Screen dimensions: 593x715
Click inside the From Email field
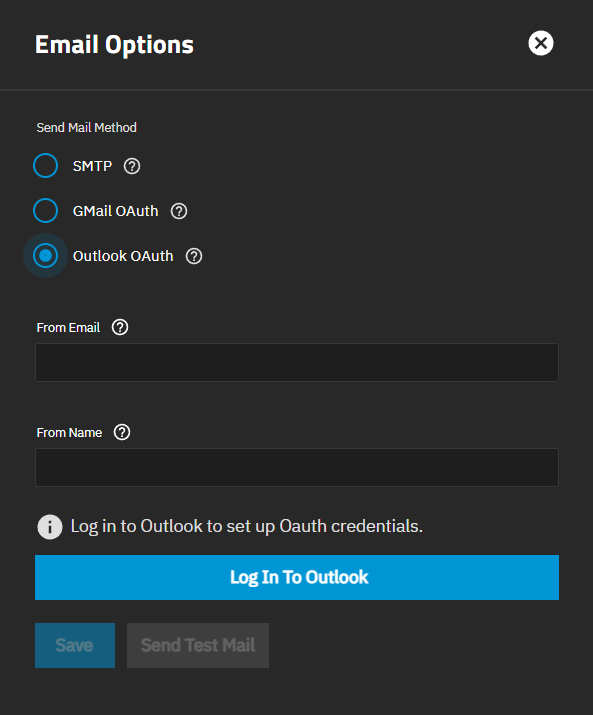pos(297,363)
